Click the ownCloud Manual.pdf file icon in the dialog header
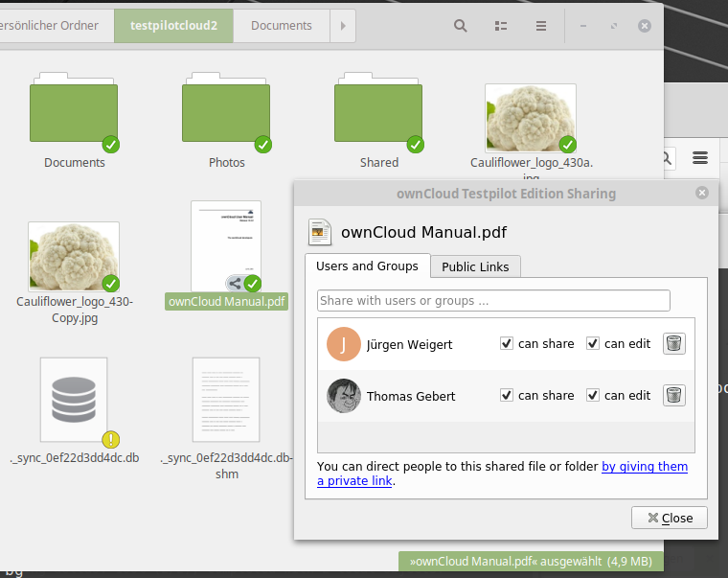Viewport: 728px width, 578px height. 320,232
